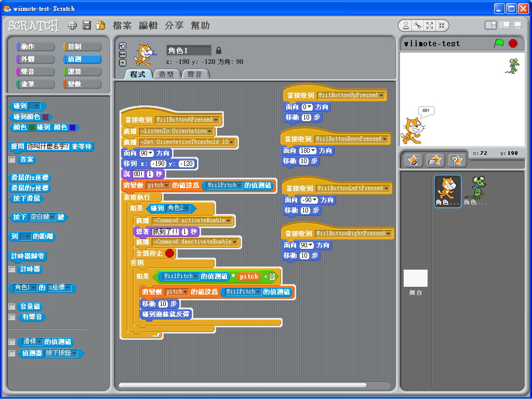Pick a surprise sprite with the question-mark star
Screen dimensions: 532x399
tap(457, 161)
